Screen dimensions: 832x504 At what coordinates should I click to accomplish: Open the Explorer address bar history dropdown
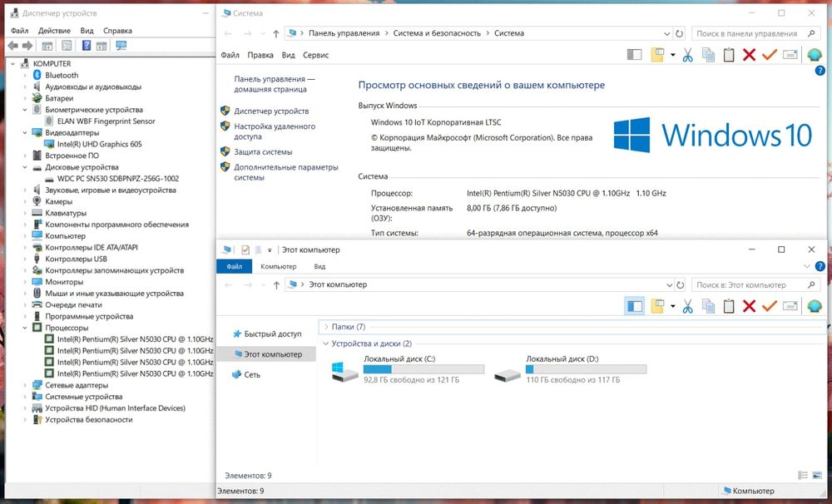[x=669, y=285]
